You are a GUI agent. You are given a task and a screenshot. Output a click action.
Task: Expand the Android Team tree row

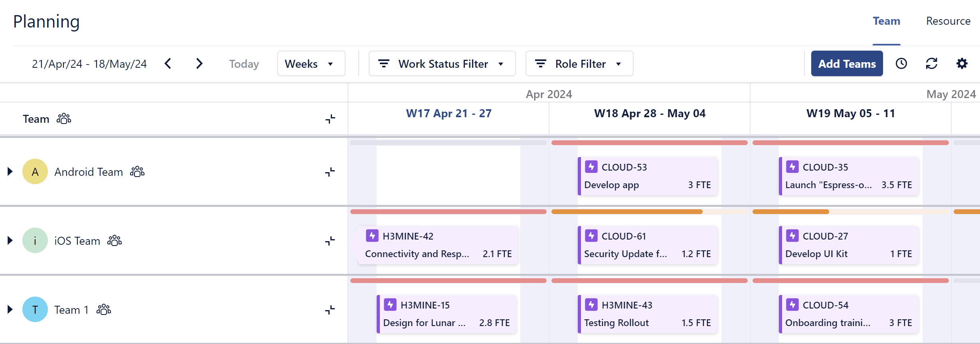pos(10,172)
